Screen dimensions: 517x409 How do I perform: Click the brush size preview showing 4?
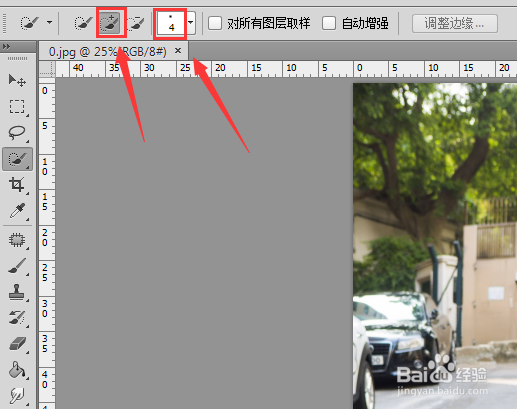(x=171, y=23)
